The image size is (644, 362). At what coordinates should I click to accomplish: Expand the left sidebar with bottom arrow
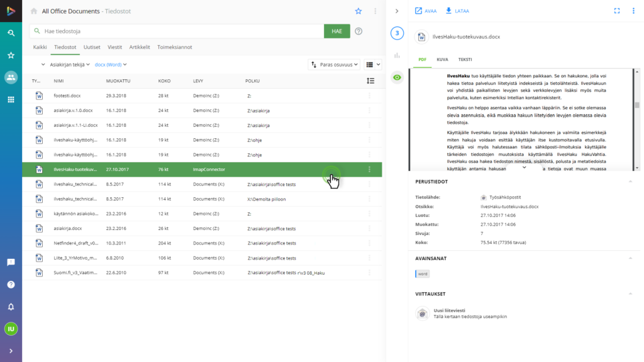pyautogui.click(x=11, y=351)
